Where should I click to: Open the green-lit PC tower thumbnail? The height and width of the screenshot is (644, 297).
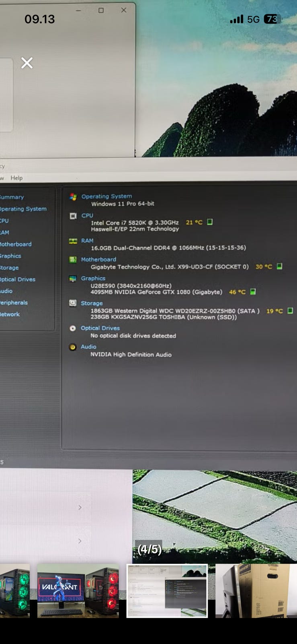15,591
